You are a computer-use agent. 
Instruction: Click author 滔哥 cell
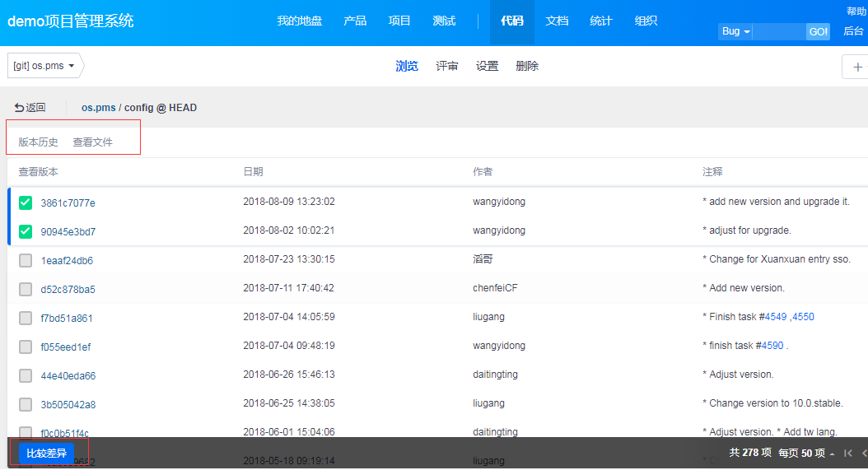[483, 259]
